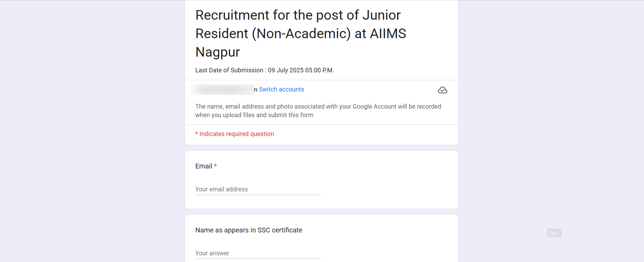The image size is (644, 262).
Task: Click the Blur button on the right
Action: click(554, 233)
